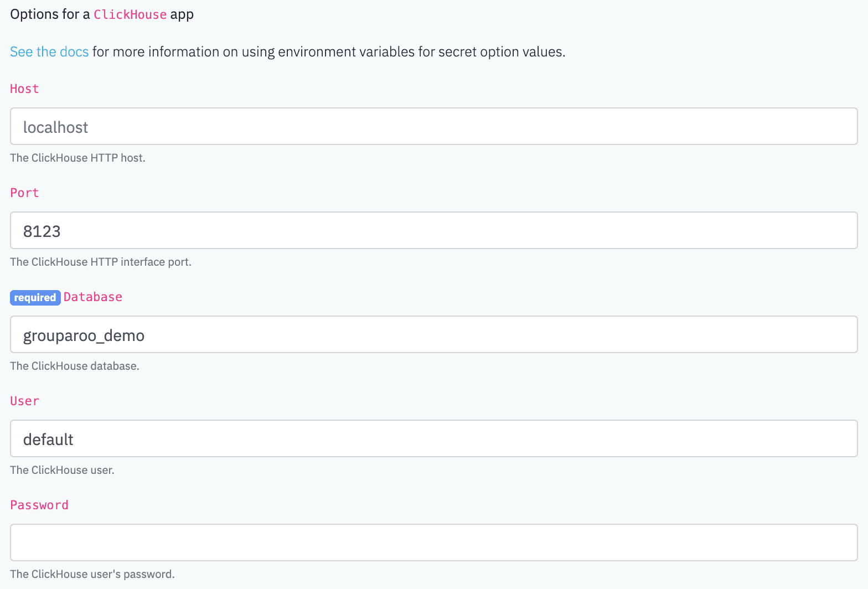Click the 'User' field label
Screen dimensions: 868x589
tap(24, 401)
